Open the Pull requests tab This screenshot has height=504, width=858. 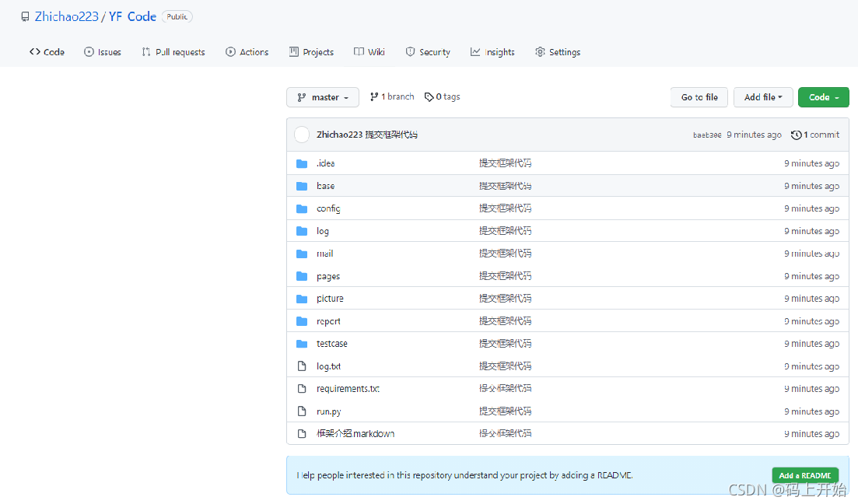tap(173, 52)
